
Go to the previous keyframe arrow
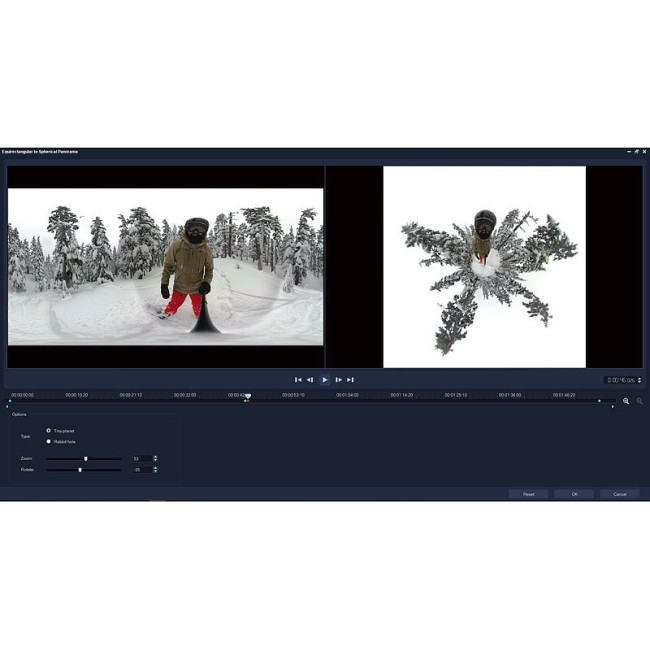pos(7,407)
